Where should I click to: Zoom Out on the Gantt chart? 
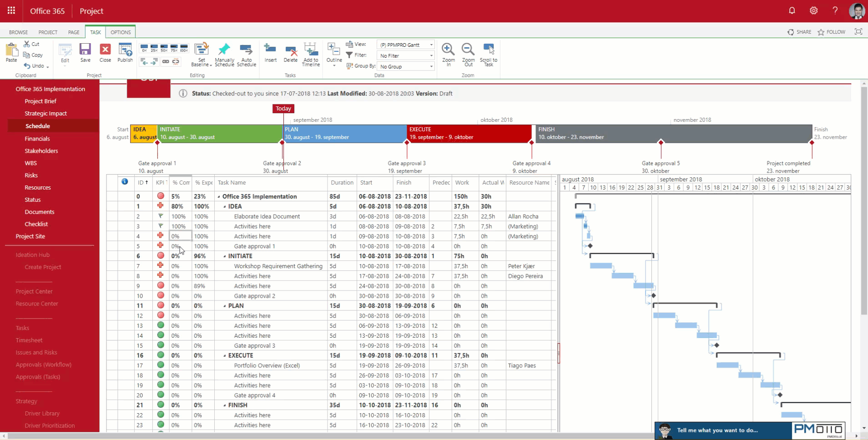(468, 55)
